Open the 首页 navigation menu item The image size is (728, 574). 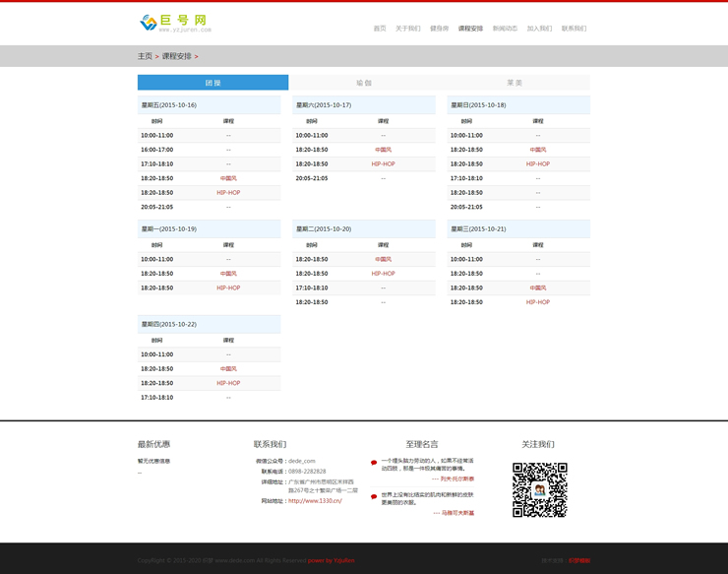(x=380, y=29)
